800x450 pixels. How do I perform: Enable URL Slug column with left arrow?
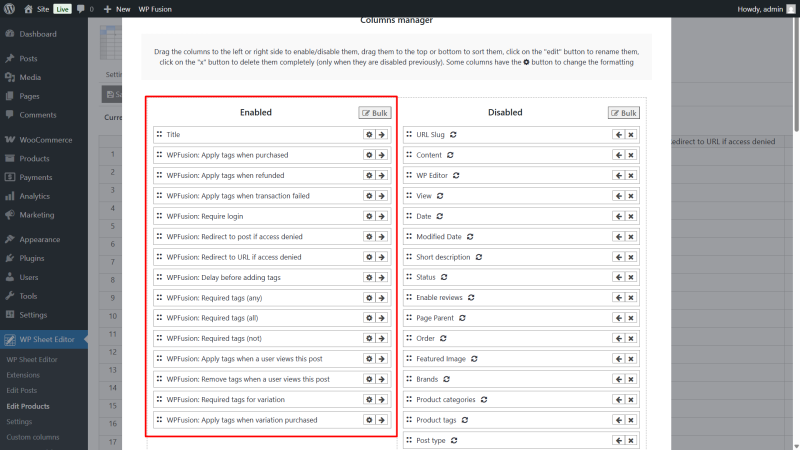coord(618,135)
